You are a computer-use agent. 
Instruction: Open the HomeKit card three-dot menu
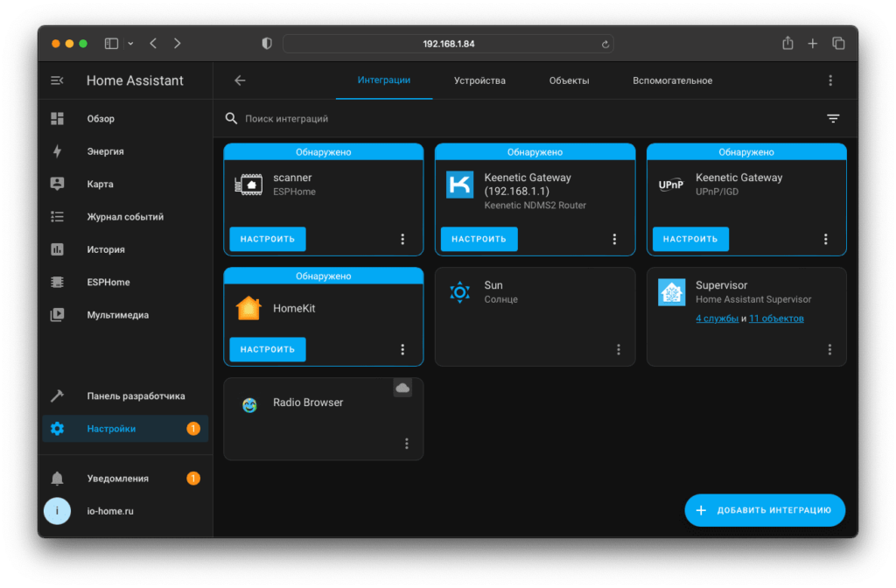[402, 349]
